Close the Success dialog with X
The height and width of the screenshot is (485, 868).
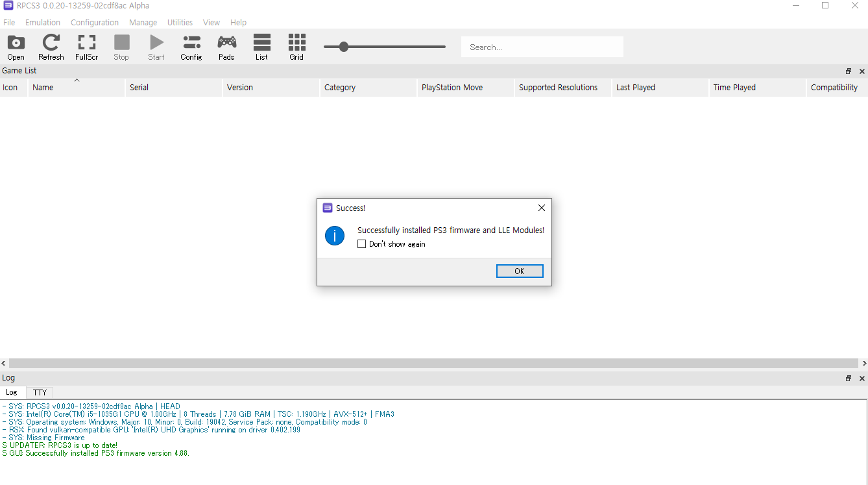coord(542,208)
